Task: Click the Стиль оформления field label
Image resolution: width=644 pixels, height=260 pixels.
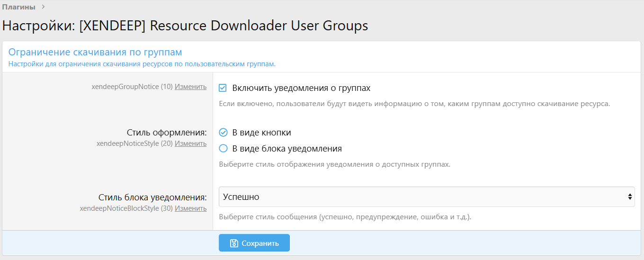Action: (x=167, y=133)
